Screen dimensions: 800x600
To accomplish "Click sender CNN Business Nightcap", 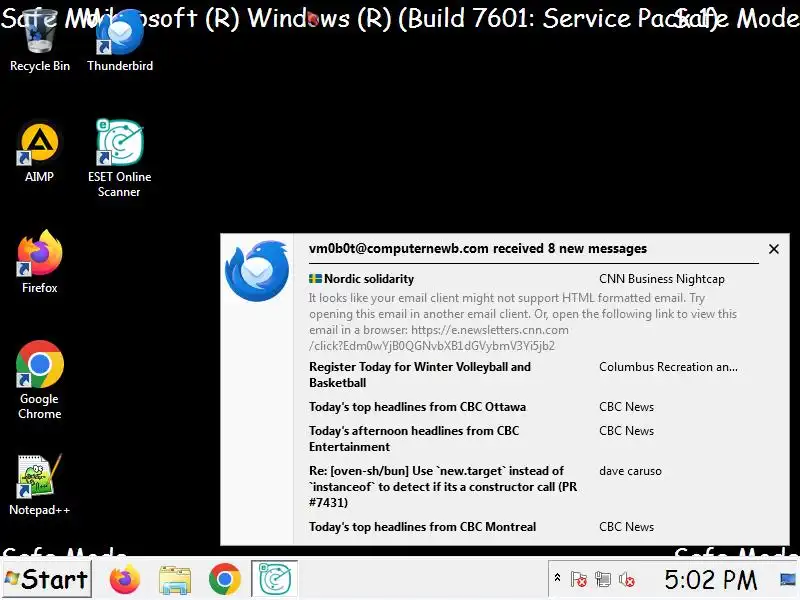I will 662,279.
